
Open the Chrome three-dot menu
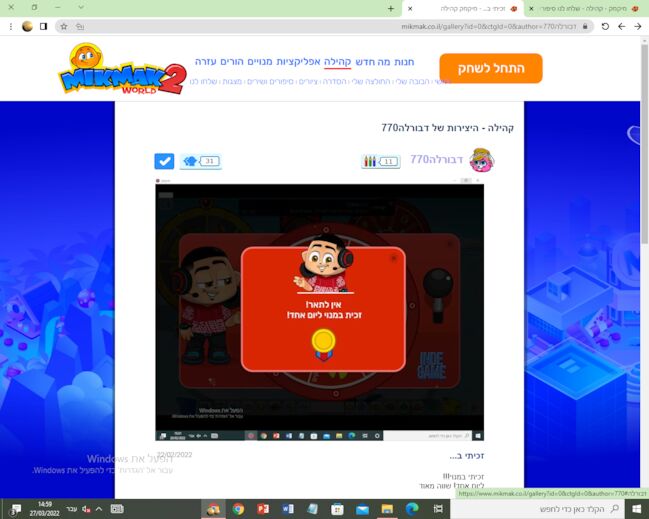point(11,26)
